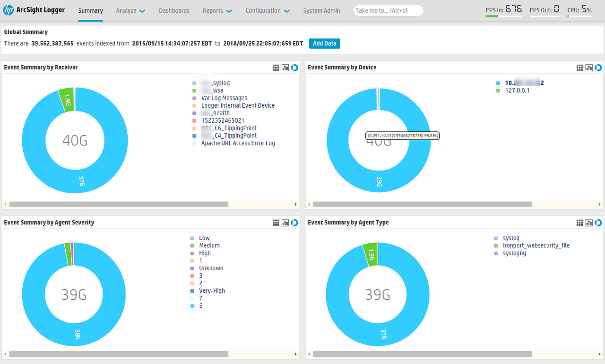605x364 pixels.
Task: Go to the Summary tab
Action: point(91,11)
